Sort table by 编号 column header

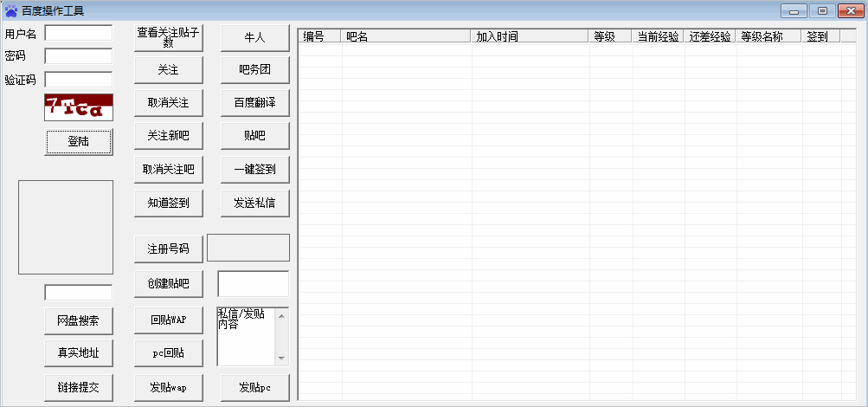[319, 36]
